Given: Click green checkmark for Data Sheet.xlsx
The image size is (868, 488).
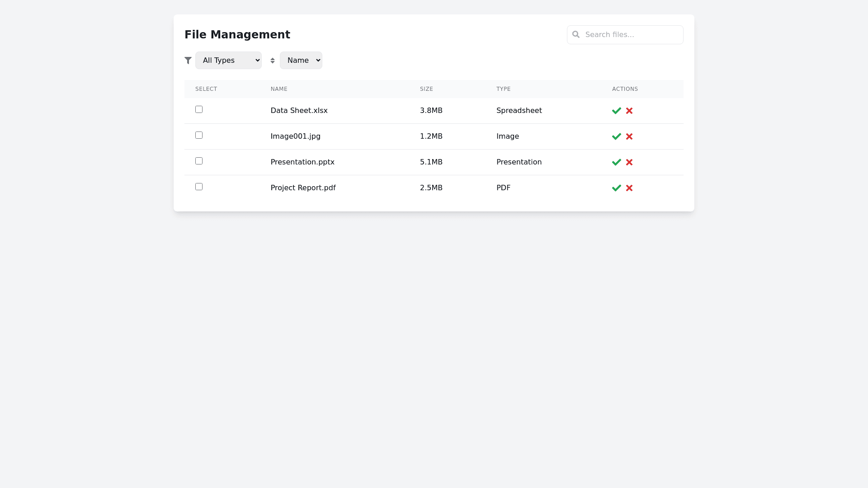Looking at the screenshot, I should click(616, 111).
